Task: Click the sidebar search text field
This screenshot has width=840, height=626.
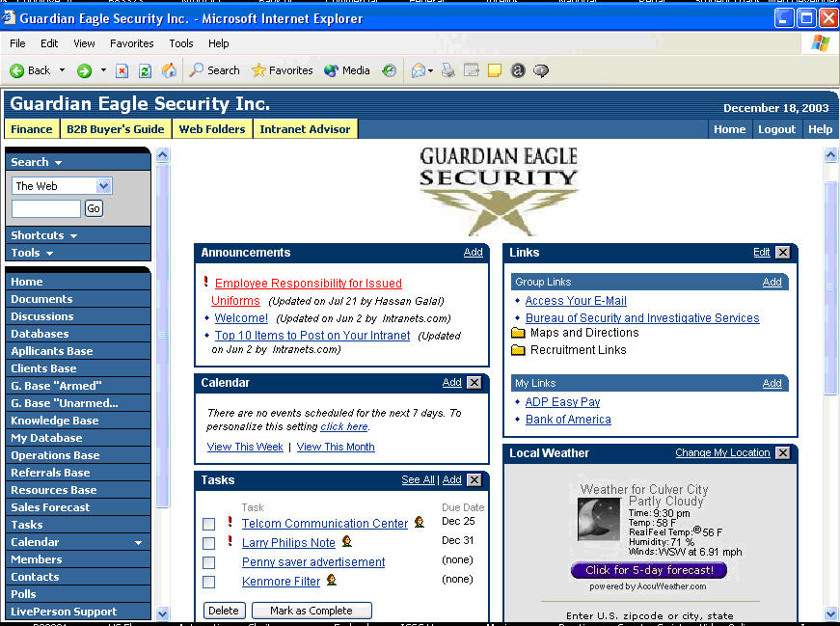Action: click(x=46, y=208)
